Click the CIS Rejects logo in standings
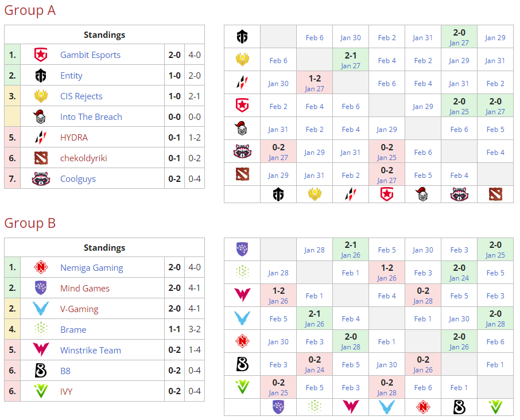Viewport: 520px width, 420px height. pos(41,96)
